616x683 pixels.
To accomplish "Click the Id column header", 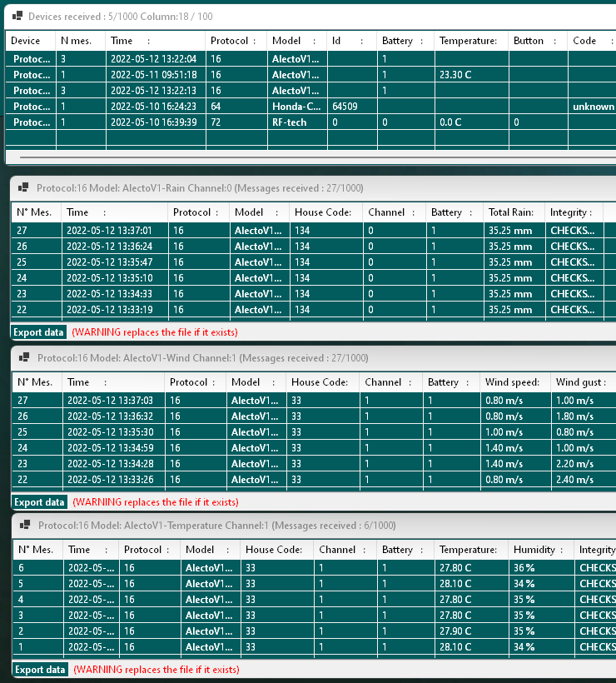I will click(352, 41).
